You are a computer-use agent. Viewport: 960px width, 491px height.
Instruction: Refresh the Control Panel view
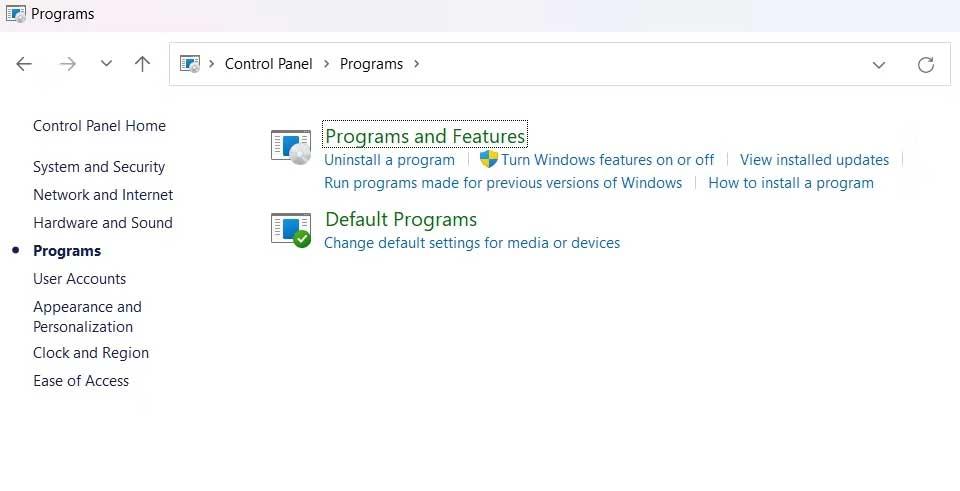point(926,64)
